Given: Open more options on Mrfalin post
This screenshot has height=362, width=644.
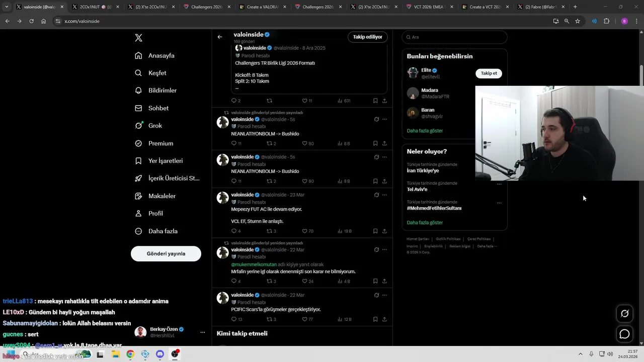Looking at the screenshot, I should [385, 249].
